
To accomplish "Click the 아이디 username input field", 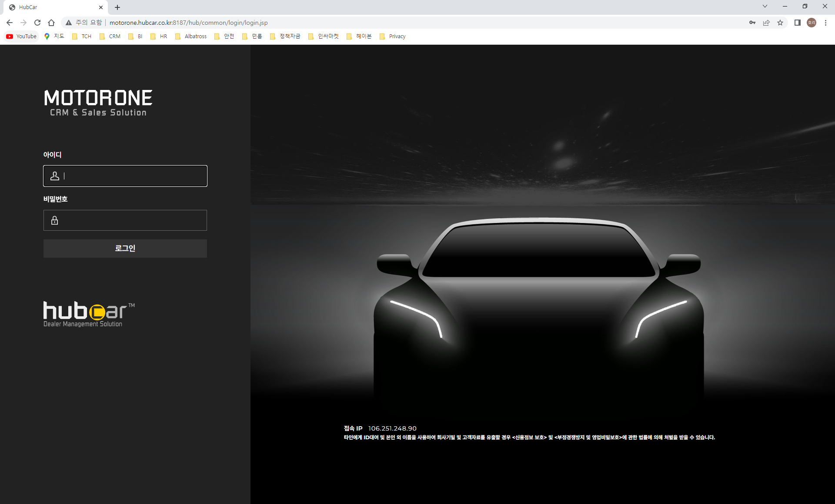I will coord(125,176).
